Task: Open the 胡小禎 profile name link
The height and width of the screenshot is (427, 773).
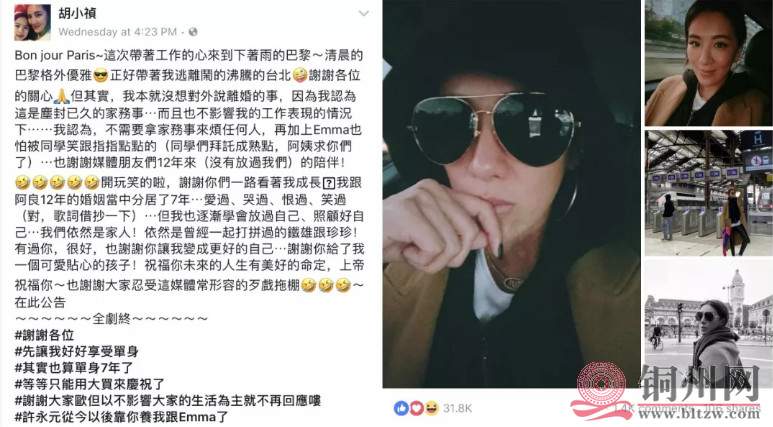Action: click(77, 13)
